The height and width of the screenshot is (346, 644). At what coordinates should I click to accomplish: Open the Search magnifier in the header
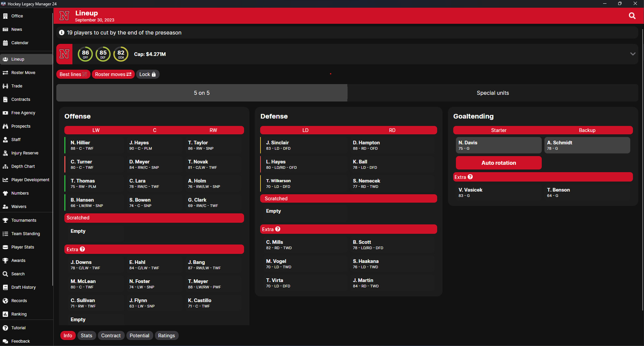point(632,16)
